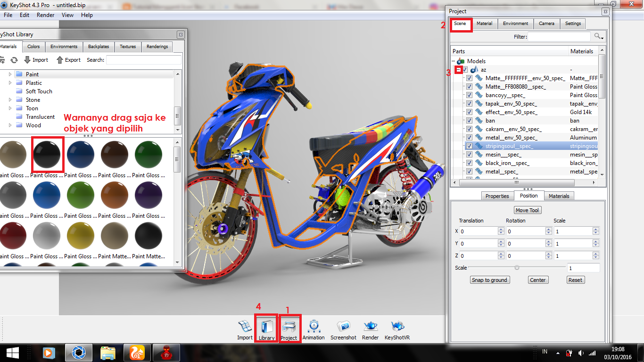
Task: Toggle the Project panel from the bottom toolbar
Action: point(289,330)
